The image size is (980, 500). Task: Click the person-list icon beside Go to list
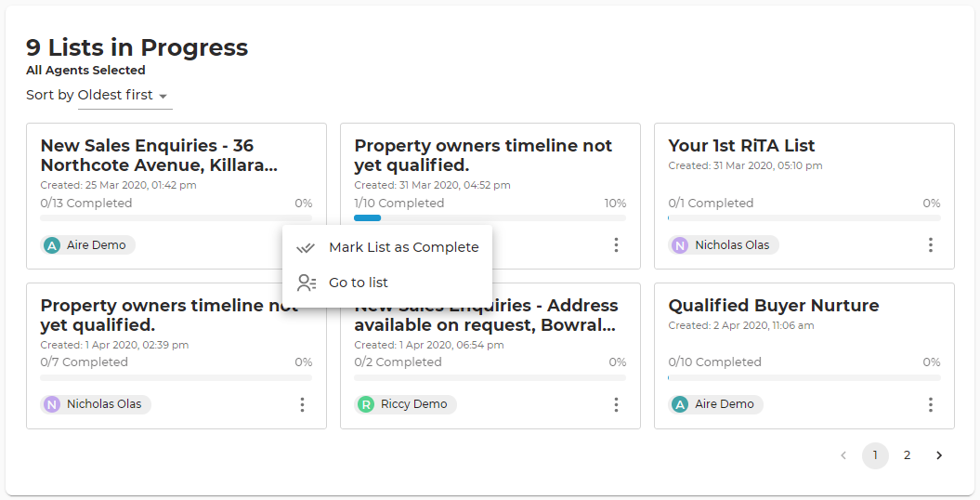click(307, 283)
